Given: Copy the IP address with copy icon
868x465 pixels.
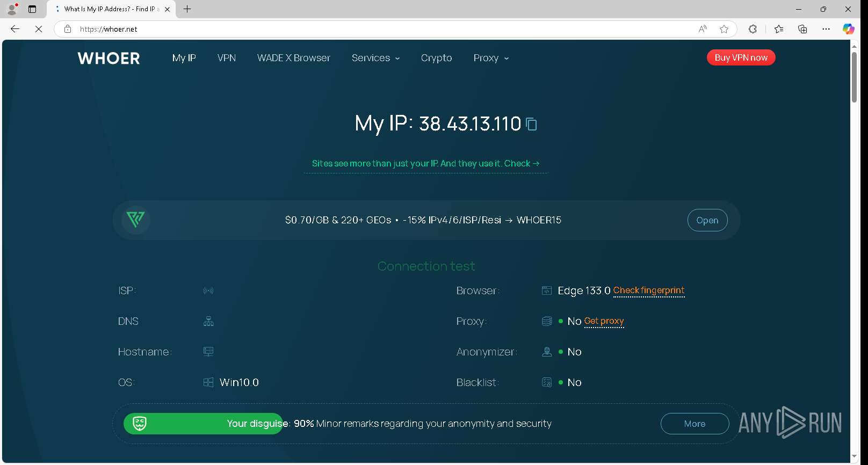Looking at the screenshot, I should coord(531,124).
